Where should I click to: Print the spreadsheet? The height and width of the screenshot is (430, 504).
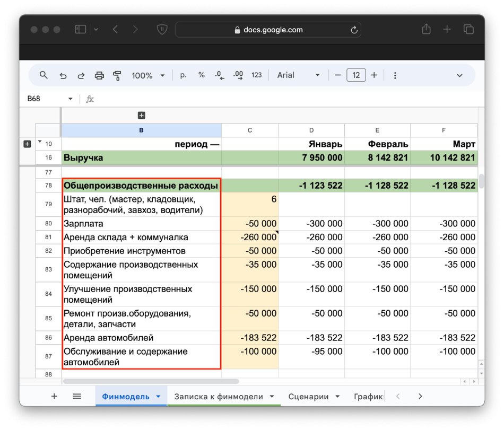pyautogui.click(x=99, y=75)
